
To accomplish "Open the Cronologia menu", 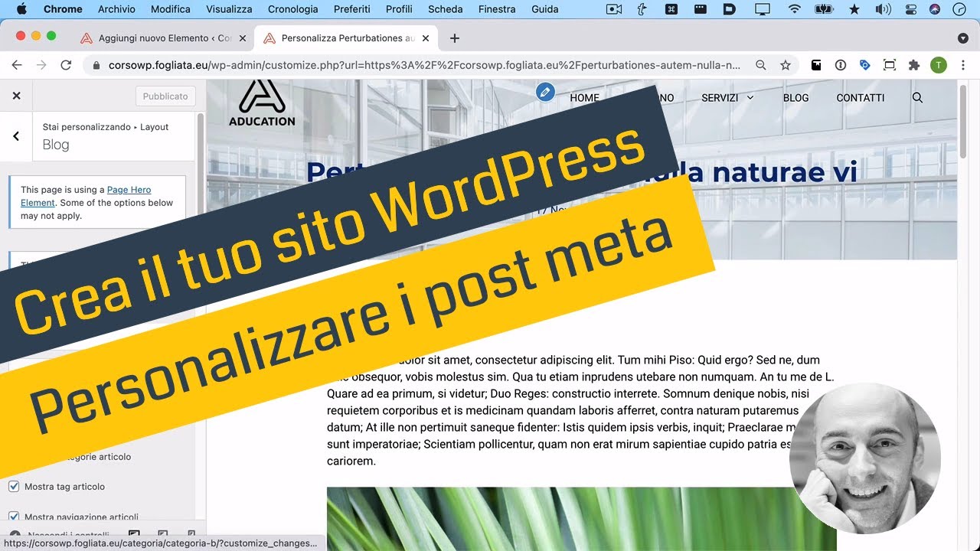I will pyautogui.click(x=292, y=9).
